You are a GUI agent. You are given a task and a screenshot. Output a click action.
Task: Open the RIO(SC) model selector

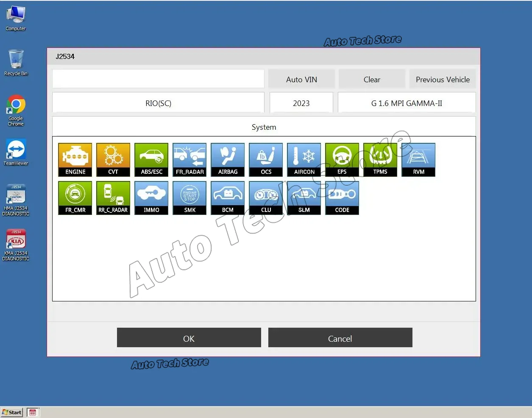click(158, 103)
